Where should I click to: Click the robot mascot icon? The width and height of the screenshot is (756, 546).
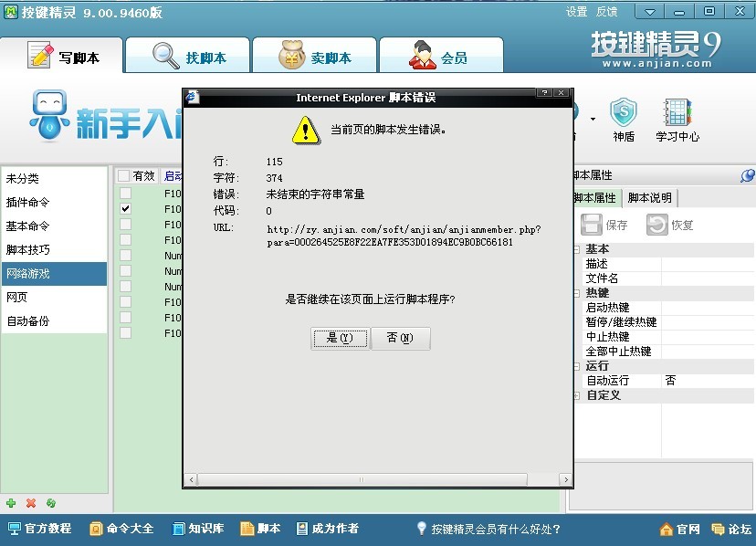click(x=48, y=116)
